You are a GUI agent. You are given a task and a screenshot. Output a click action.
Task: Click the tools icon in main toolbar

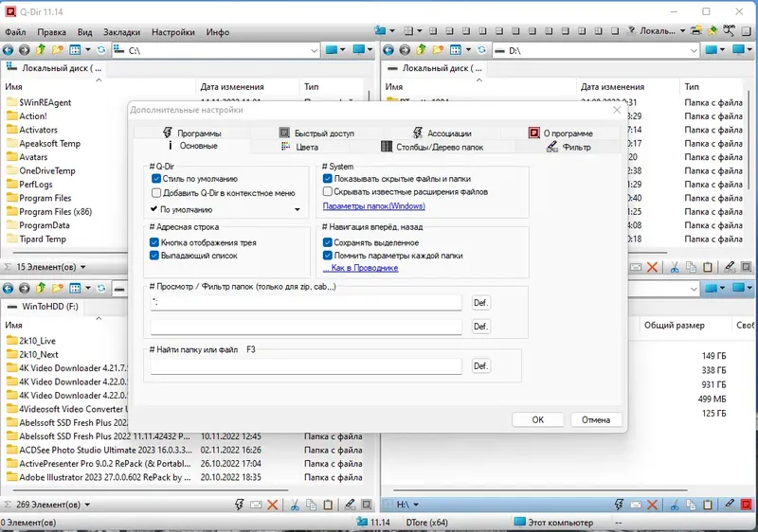coord(729,30)
